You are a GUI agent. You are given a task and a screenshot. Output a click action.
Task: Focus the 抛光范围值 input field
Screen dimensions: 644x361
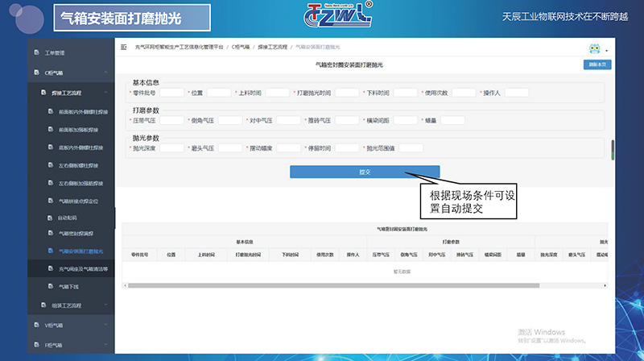(x=411, y=148)
